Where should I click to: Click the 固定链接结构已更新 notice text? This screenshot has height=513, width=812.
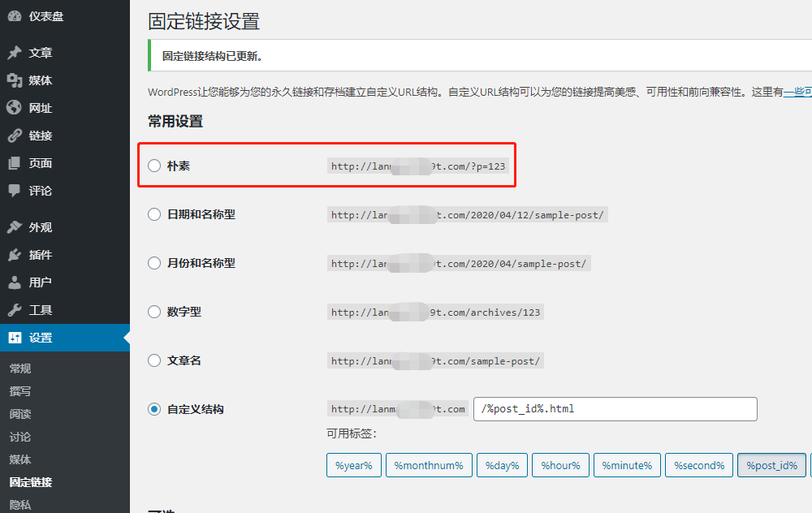click(212, 56)
